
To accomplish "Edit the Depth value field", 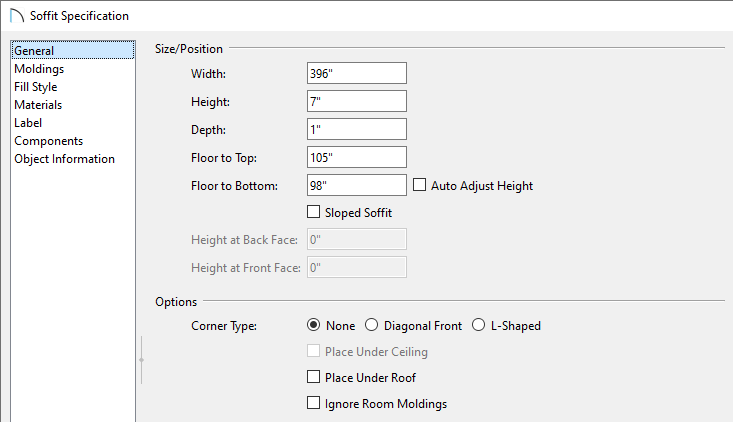I will pos(357,129).
